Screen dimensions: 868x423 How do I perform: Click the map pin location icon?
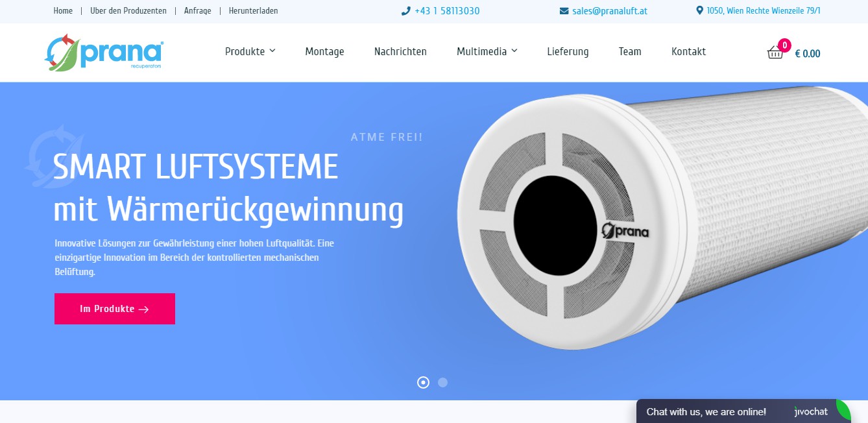point(699,10)
